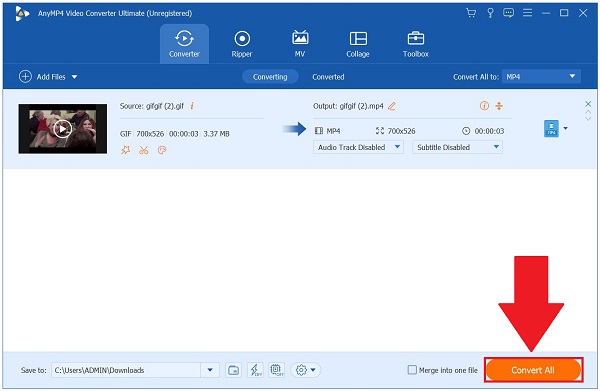Click the Save to path field

pyautogui.click(x=126, y=370)
